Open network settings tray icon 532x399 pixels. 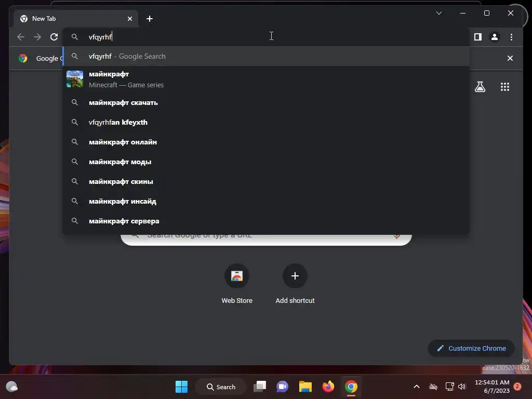(x=449, y=387)
